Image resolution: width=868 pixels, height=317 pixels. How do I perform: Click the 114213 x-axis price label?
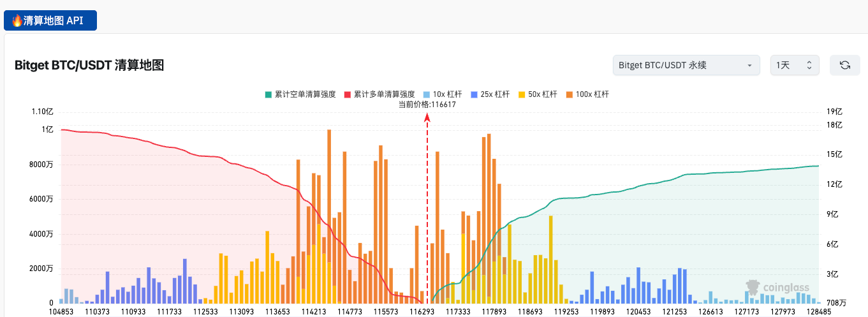tap(314, 312)
